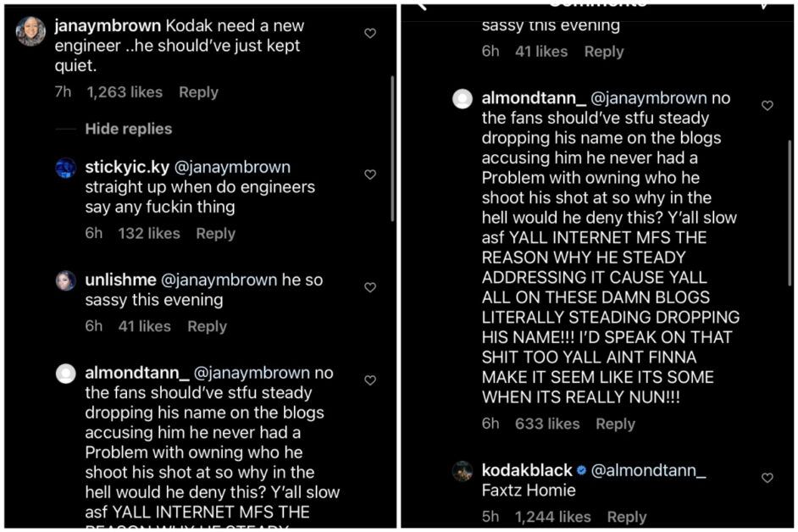Image resolution: width=798 pixels, height=532 pixels.
Task: Open janaymbrown's profile picture
Action: point(30,31)
